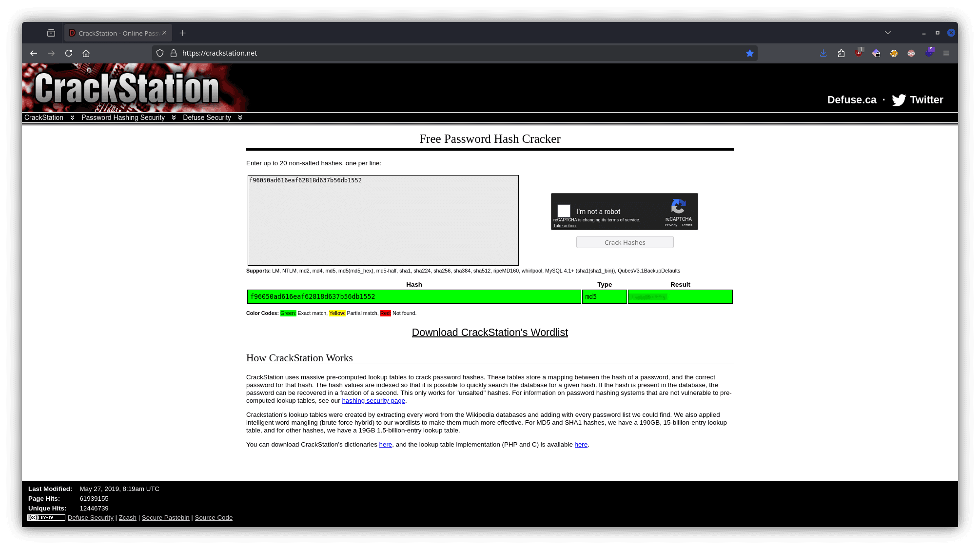Screen dimensions: 980x549
Task: Open the browser hamburger menu
Action: [x=946, y=53]
